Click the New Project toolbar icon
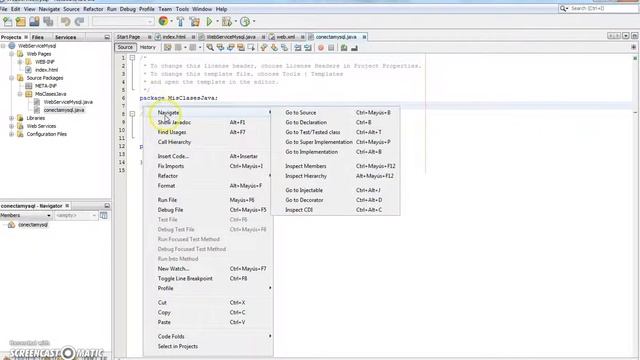 [20, 22]
